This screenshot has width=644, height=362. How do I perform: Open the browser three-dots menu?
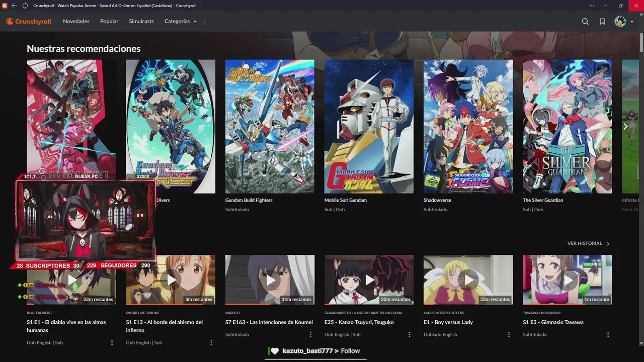592,6
